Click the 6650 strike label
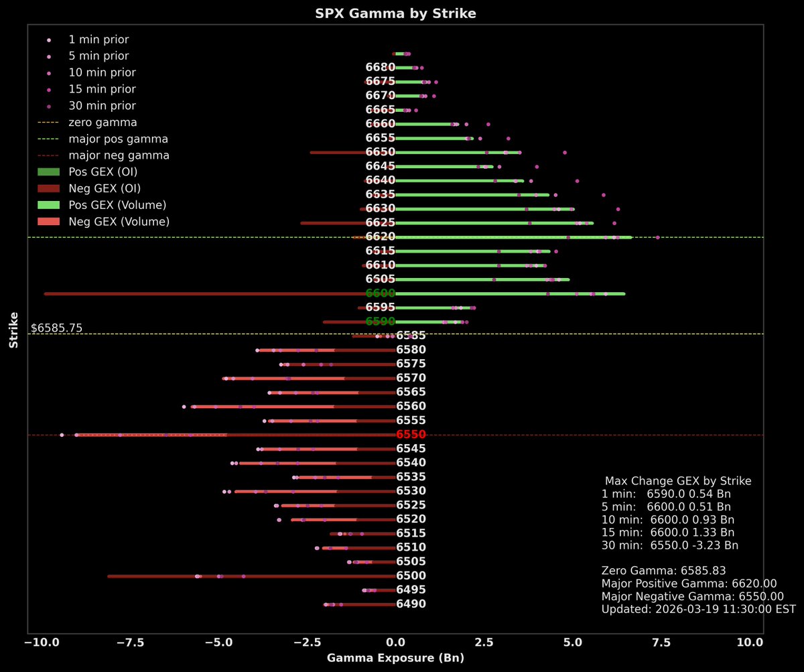Image resolution: width=804 pixels, height=672 pixels. [381, 152]
